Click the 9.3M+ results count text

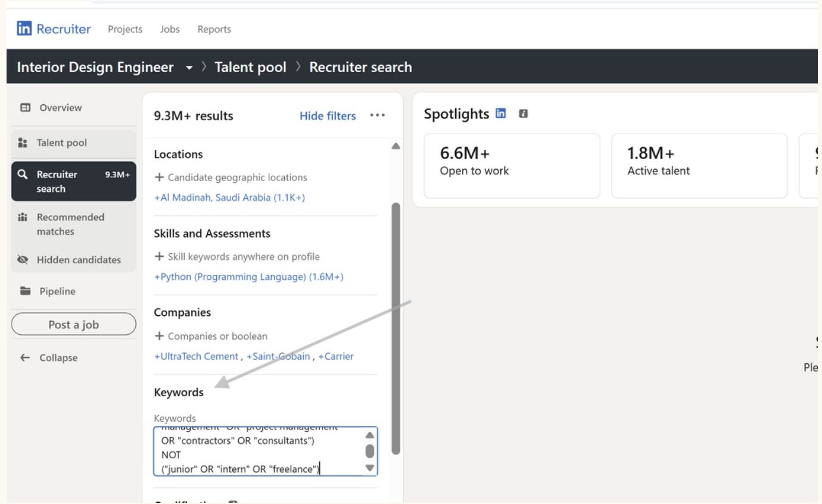194,116
